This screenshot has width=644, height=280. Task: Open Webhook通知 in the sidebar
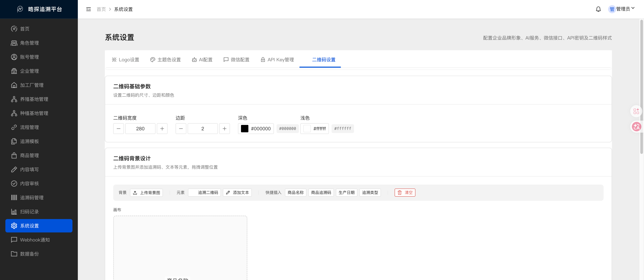pyautogui.click(x=39, y=240)
